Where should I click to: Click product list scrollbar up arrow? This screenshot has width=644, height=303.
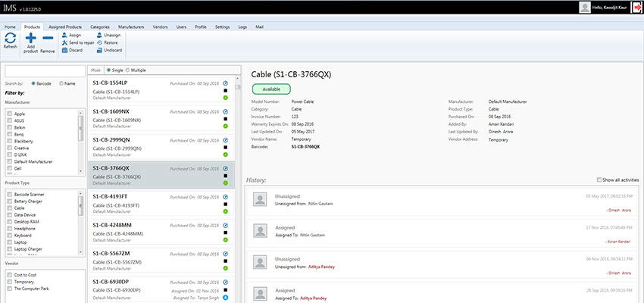click(x=238, y=79)
